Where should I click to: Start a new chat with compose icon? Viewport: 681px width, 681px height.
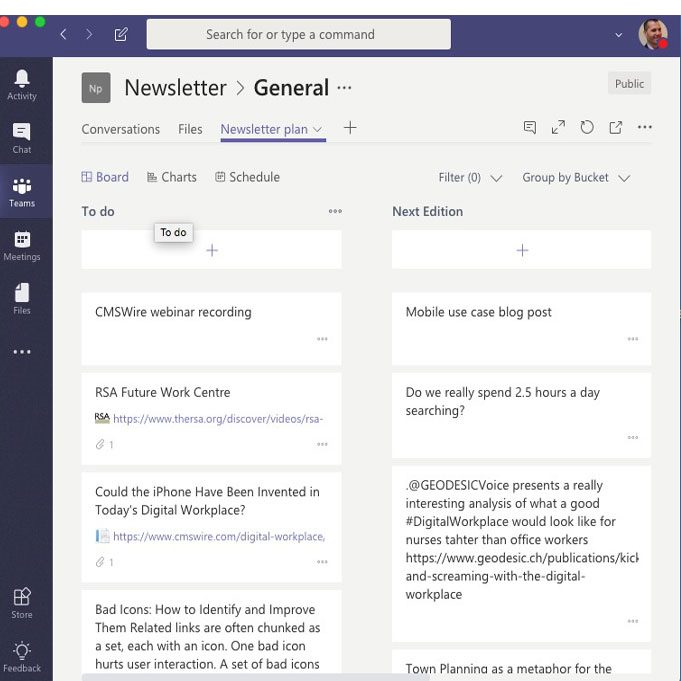(121, 34)
